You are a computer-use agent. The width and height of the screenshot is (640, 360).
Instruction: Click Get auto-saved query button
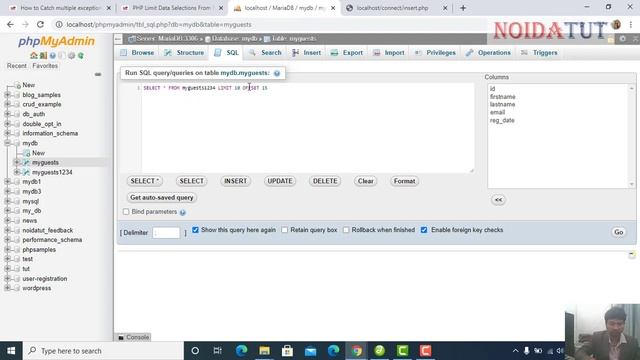coord(162,198)
